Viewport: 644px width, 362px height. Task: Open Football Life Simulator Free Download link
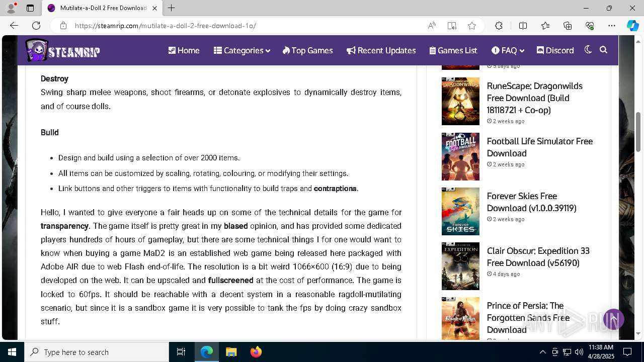[540, 147]
